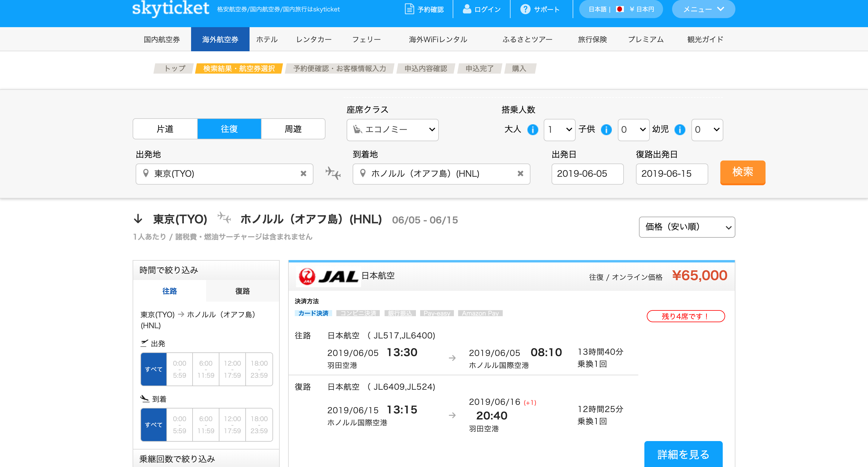Screen dimensions: 868x467
Task: Open 復路出発日 date field 2019-06-15
Action: coord(671,174)
